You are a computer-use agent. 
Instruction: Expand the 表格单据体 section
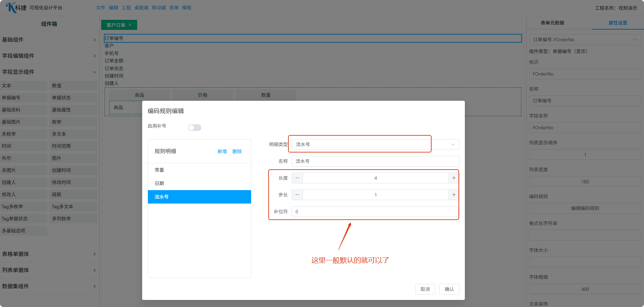pos(49,254)
